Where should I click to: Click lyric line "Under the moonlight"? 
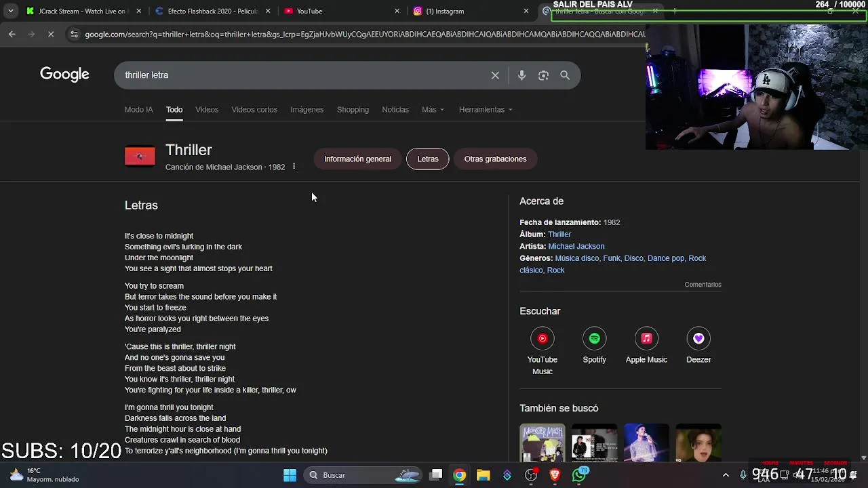(159, 258)
